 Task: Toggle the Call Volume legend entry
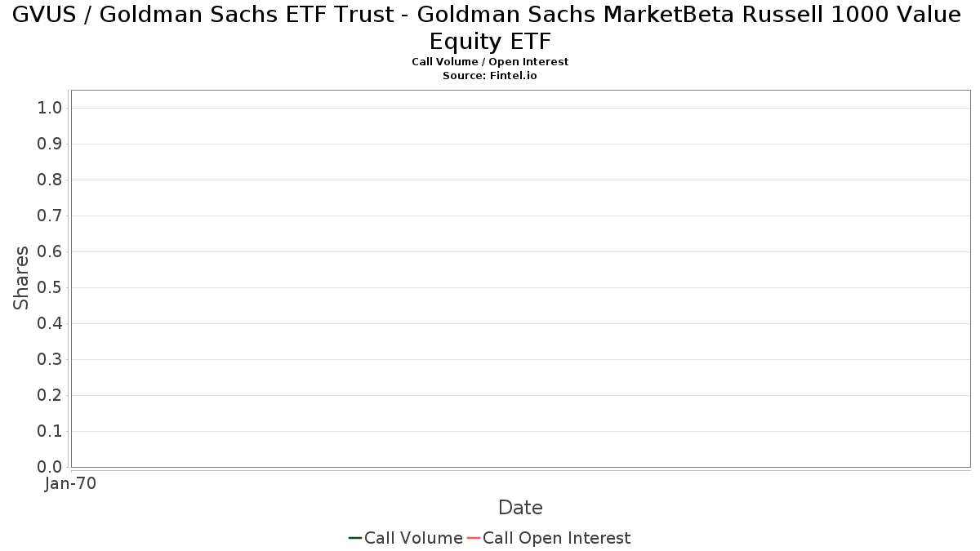[406, 538]
